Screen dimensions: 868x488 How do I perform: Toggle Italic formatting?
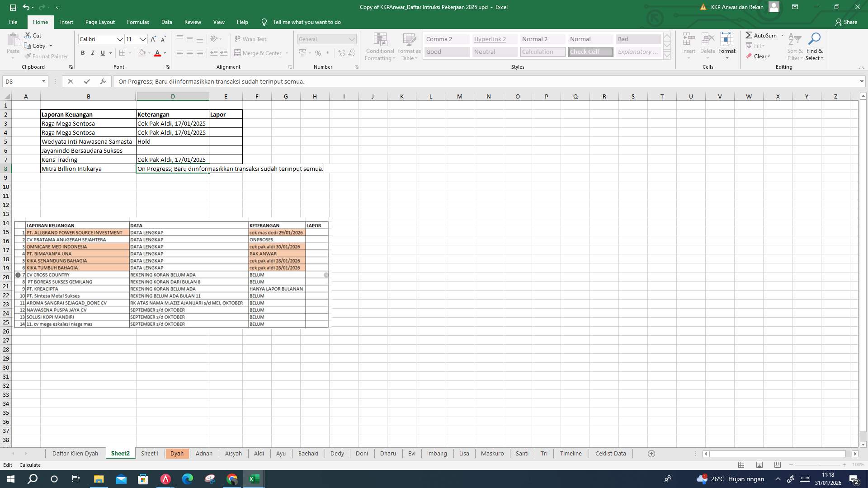point(93,53)
